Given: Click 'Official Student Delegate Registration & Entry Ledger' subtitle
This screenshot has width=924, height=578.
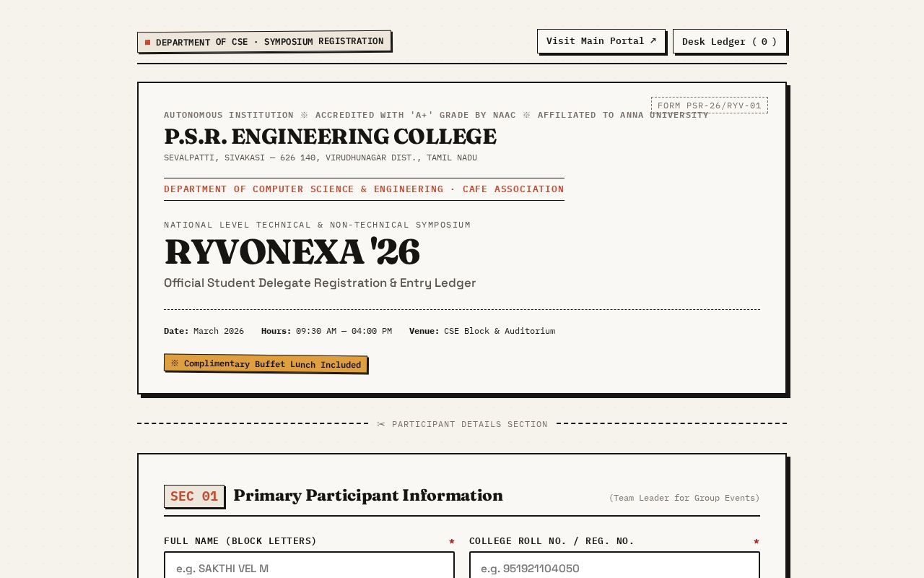Looking at the screenshot, I should tap(320, 282).
